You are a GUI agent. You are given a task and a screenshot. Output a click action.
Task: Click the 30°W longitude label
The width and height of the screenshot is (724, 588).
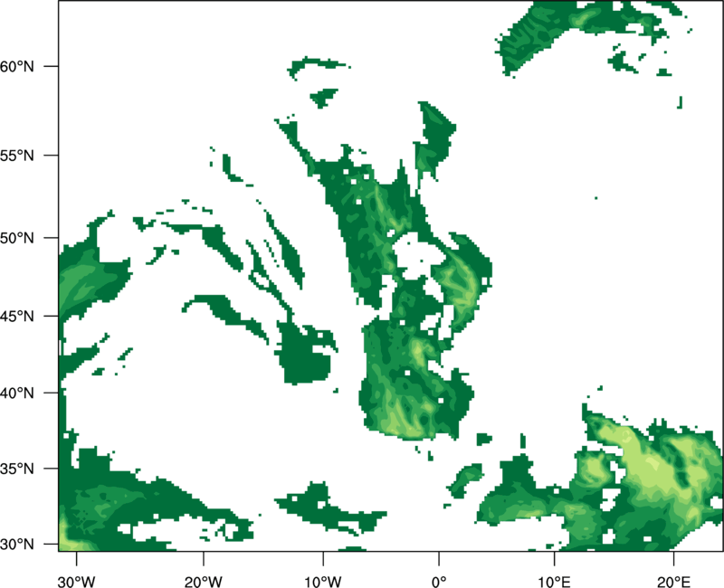pos(76,582)
